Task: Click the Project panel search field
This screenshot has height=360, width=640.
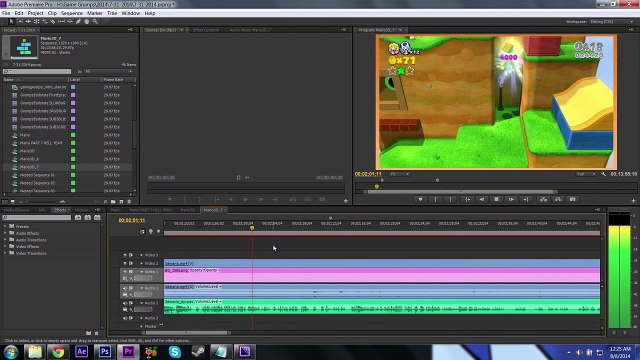Action: point(37,71)
